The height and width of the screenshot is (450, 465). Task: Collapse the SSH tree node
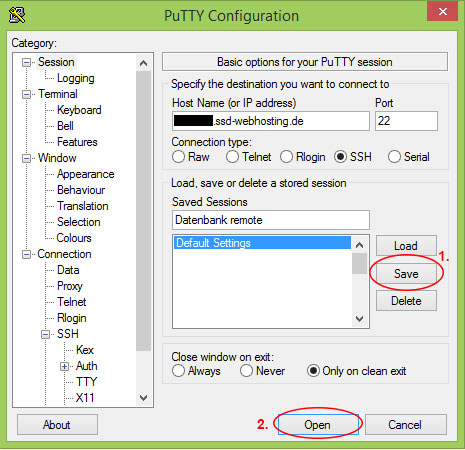45,334
